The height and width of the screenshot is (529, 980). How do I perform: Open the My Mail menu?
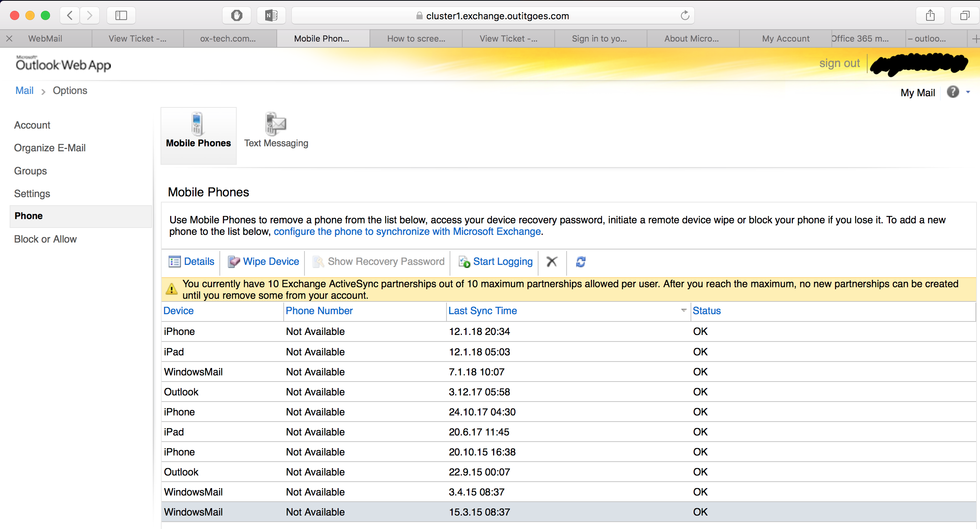click(917, 93)
